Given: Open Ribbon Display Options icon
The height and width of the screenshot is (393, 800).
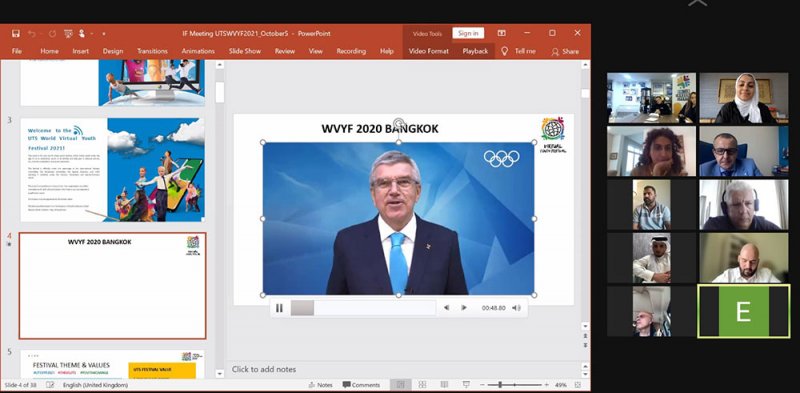Looking at the screenshot, I should tap(502, 33).
